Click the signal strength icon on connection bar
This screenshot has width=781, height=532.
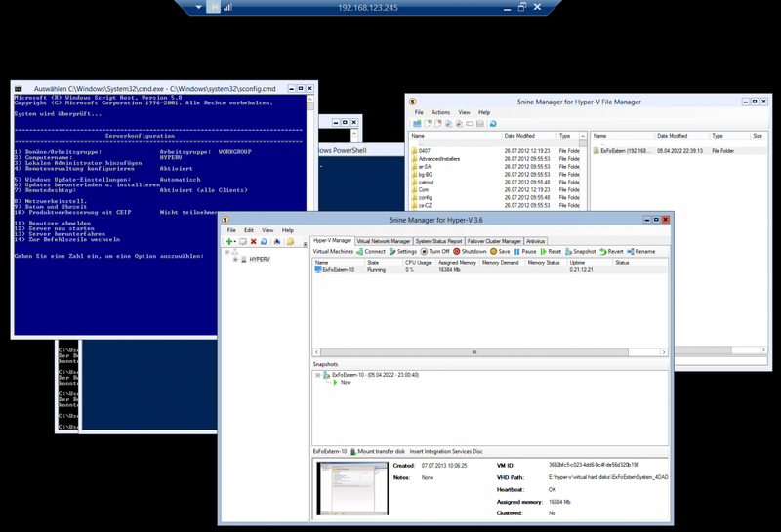[228, 7]
